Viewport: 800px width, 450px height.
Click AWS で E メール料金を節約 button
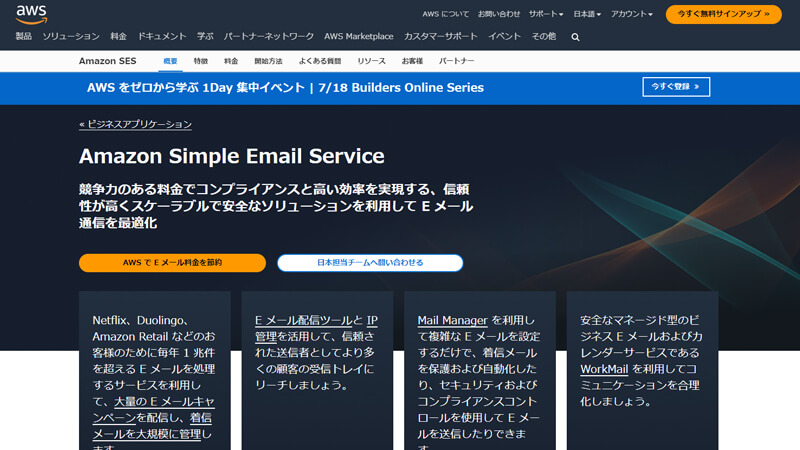[x=172, y=263]
